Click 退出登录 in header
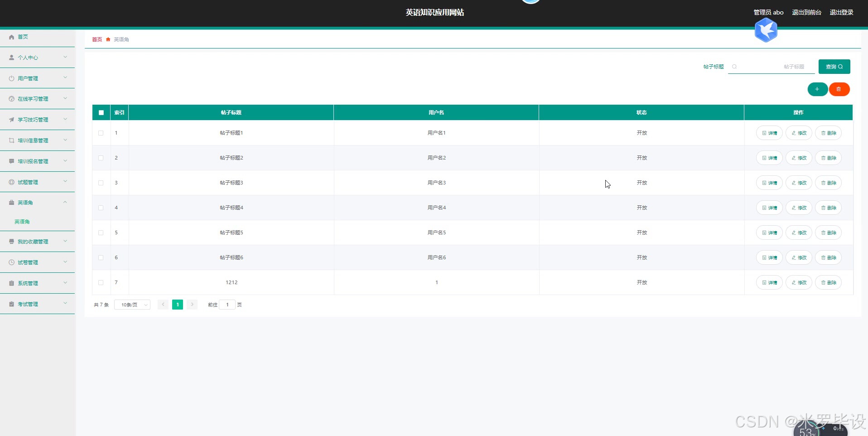Screen dimensions: 868x436 (841, 13)
